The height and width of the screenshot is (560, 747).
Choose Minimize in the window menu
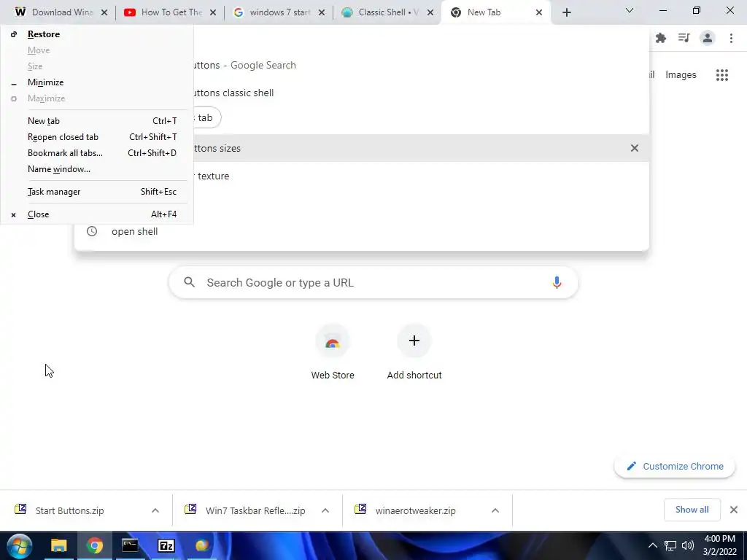(97, 82)
